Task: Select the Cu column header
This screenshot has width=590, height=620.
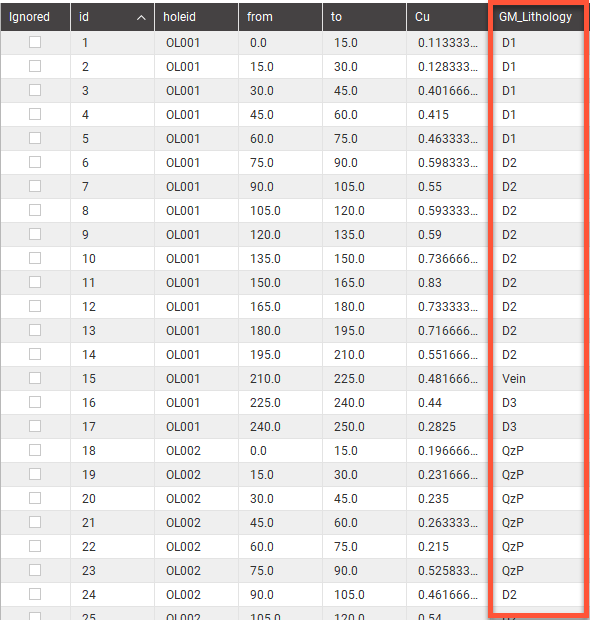Action: [x=448, y=17]
